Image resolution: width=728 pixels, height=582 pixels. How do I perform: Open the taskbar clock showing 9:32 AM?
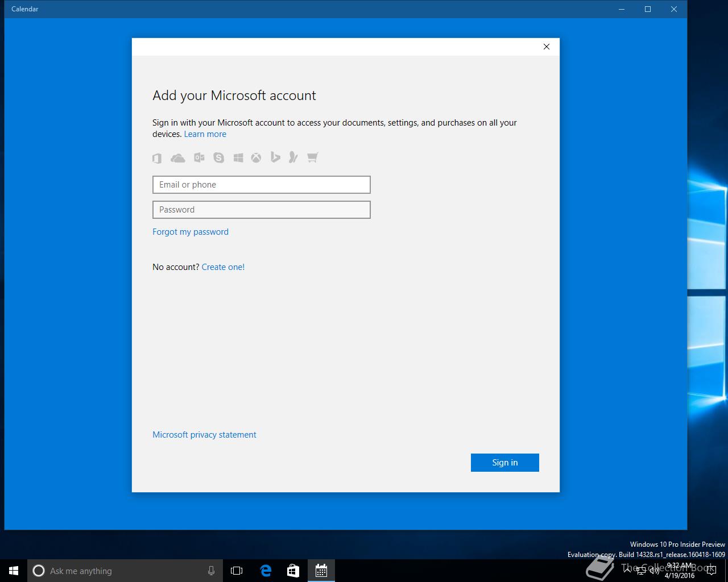680,571
